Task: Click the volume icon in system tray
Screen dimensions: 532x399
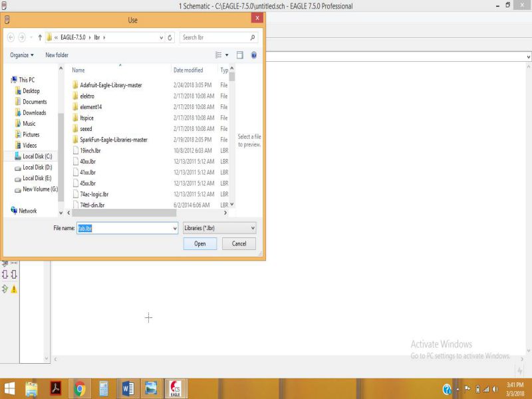Action: click(x=495, y=389)
